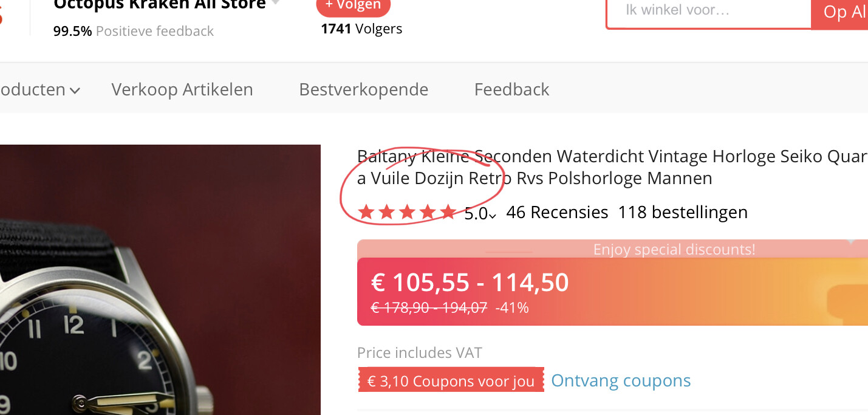Go to the store Feedback tab
The image size is (868, 415).
[512, 89]
